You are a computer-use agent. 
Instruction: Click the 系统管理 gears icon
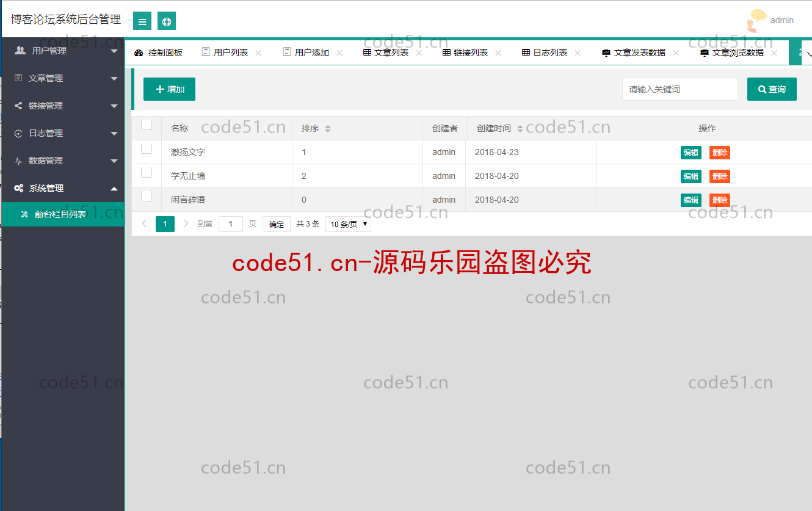click(x=19, y=188)
